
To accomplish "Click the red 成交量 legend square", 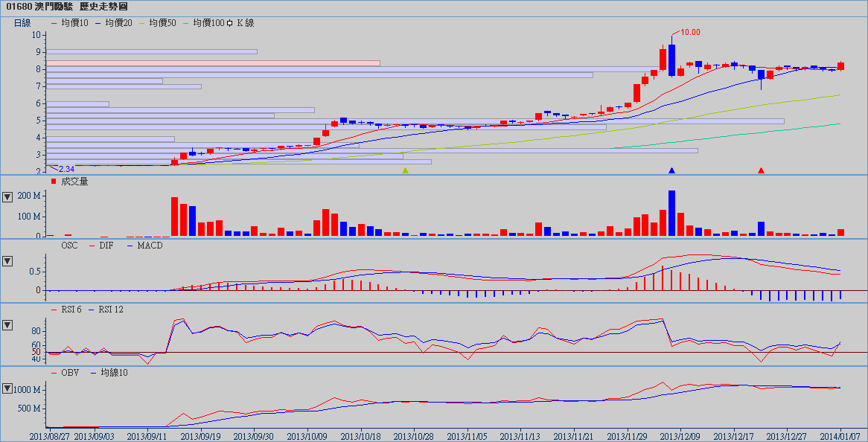I will [53, 182].
